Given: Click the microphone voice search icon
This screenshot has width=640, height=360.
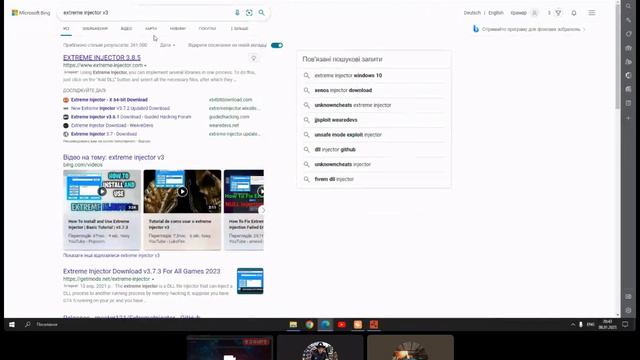Looking at the screenshot, I should pyautogui.click(x=237, y=13).
